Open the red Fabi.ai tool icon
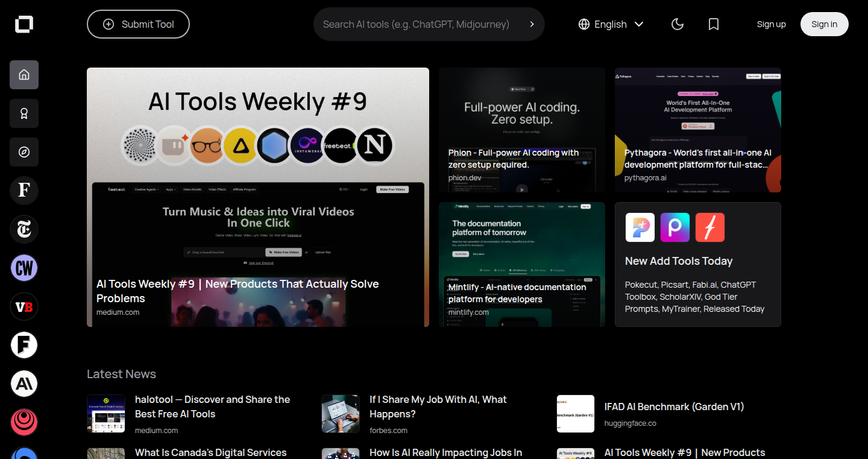 [x=710, y=227]
